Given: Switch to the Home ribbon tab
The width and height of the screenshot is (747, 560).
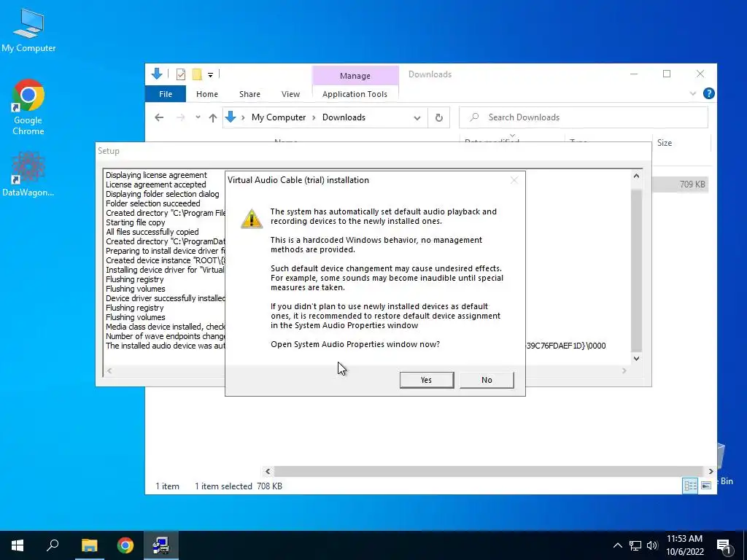Looking at the screenshot, I should tap(206, 94).
